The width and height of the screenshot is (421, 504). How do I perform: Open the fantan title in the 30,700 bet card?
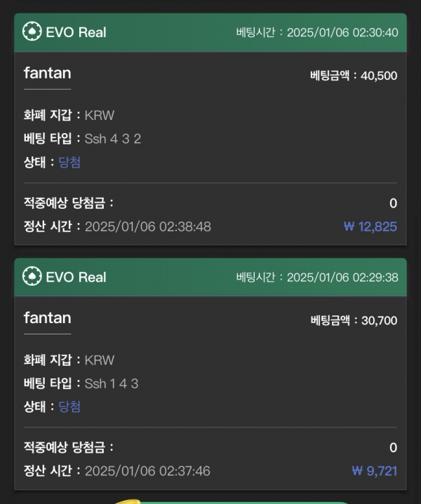coord(47,318)
